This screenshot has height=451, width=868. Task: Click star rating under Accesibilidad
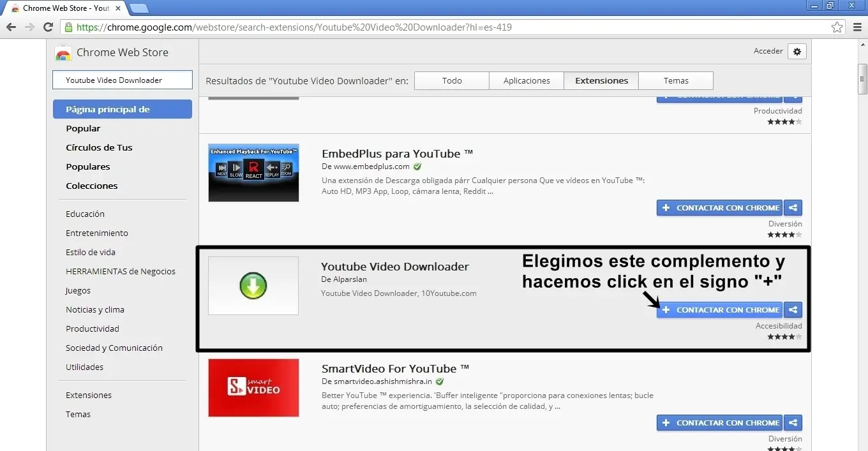click(784, 337)
